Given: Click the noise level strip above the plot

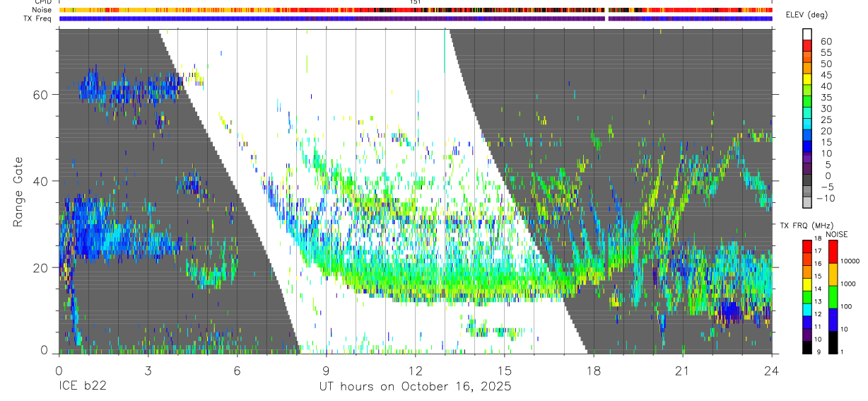Looking at the screenshot, I should [416, 10].
